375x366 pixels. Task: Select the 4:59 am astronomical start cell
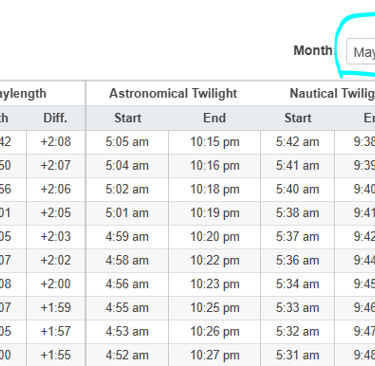(x=127, y=237)
